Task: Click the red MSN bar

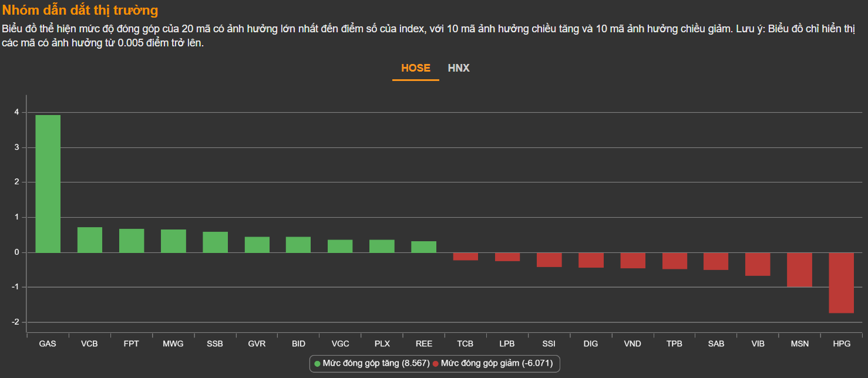Action: (800, 269)
